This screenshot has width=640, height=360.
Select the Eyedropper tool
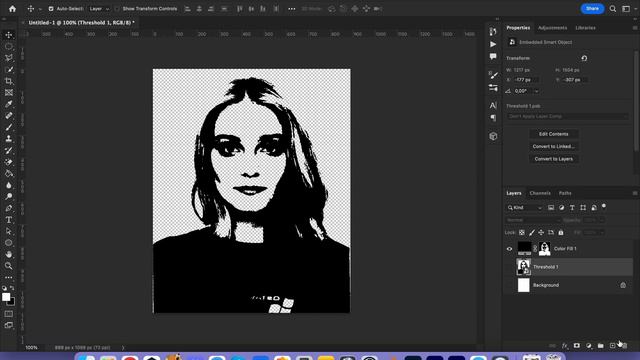[x=9, y=104]
